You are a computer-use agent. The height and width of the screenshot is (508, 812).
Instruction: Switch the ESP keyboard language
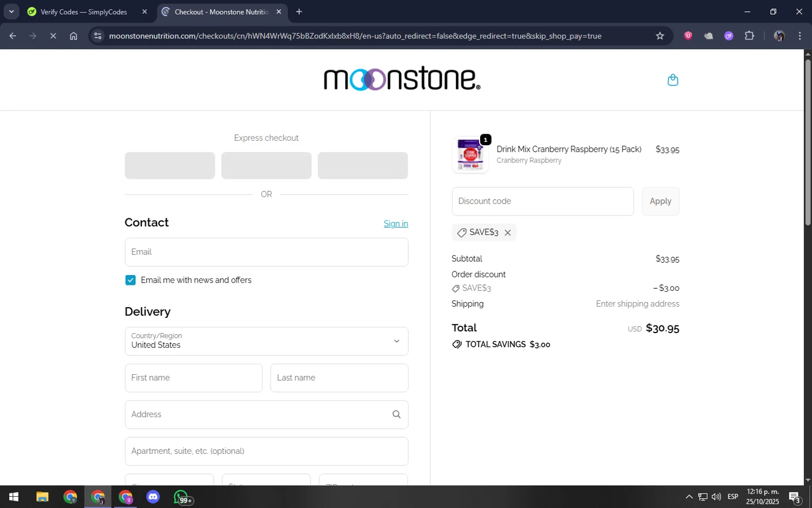[733, 497]
